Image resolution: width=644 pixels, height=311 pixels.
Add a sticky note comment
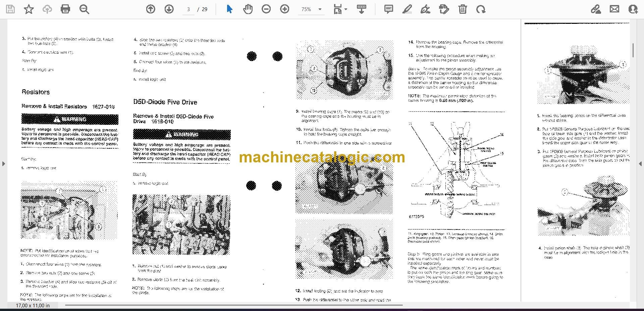pyautogui.click(x=388, y=9)
